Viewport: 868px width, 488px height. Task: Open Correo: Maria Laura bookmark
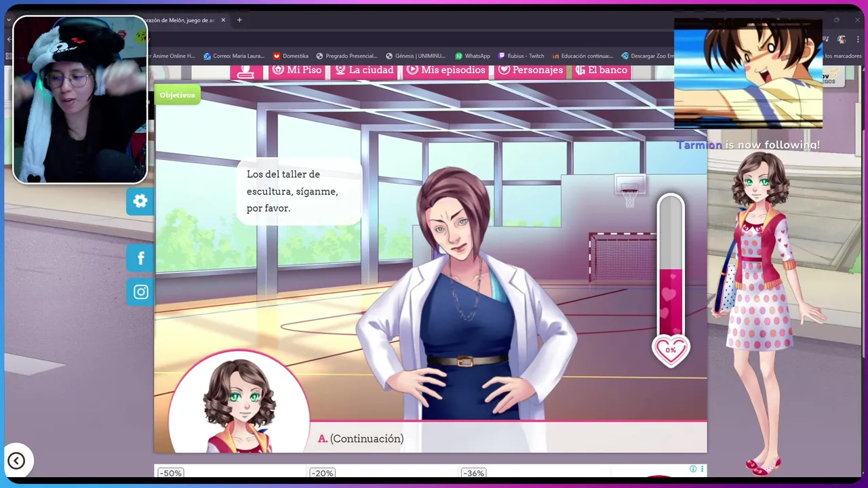click(x=233, y=56)
